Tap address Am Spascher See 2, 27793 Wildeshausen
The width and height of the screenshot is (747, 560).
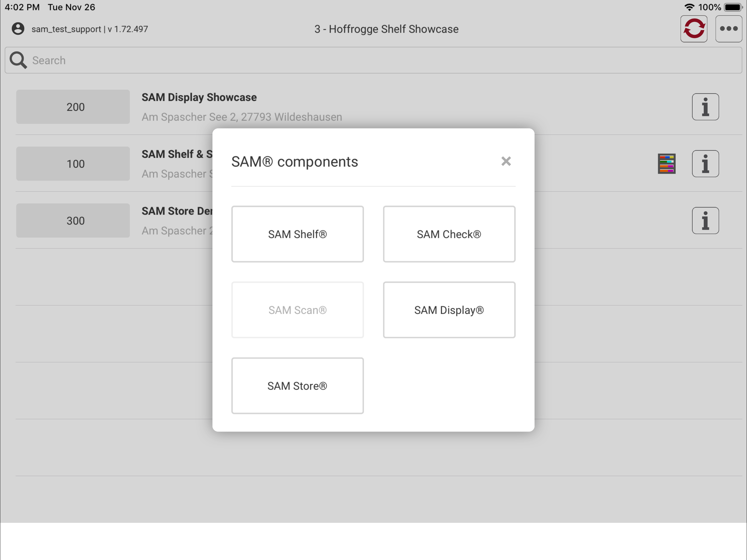pos(242,117)
